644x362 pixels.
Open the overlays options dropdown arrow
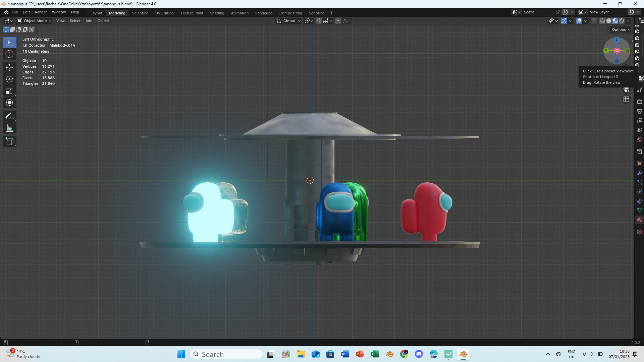pyautogui.click(x=585, y=21)
